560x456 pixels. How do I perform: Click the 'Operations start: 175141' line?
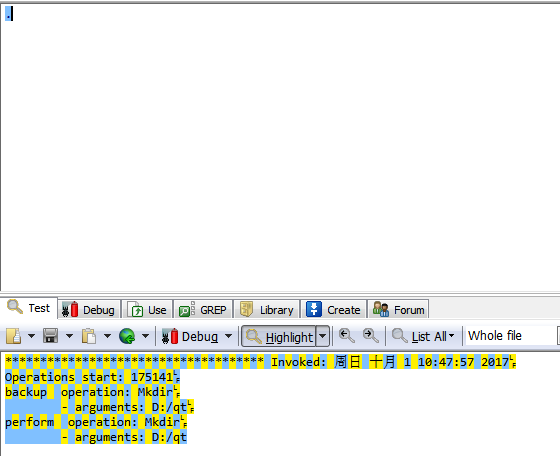[x=92, y=377]
